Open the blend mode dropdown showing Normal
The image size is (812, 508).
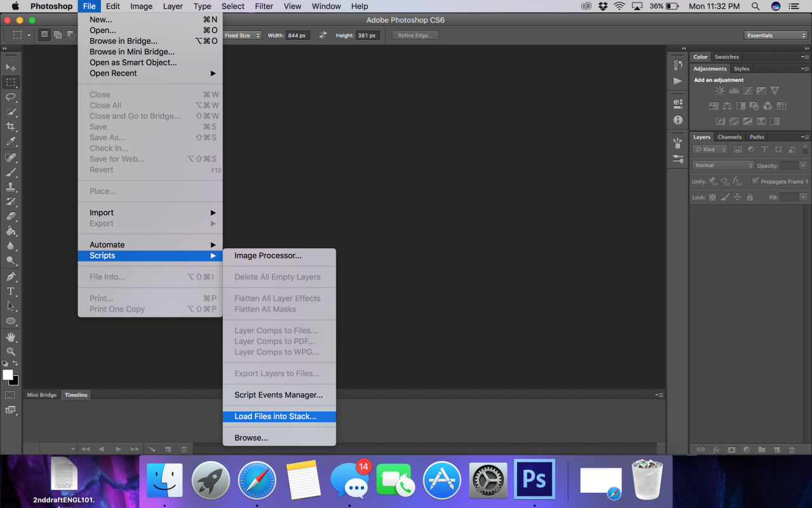pyautogui.click(x=722, y=164)
